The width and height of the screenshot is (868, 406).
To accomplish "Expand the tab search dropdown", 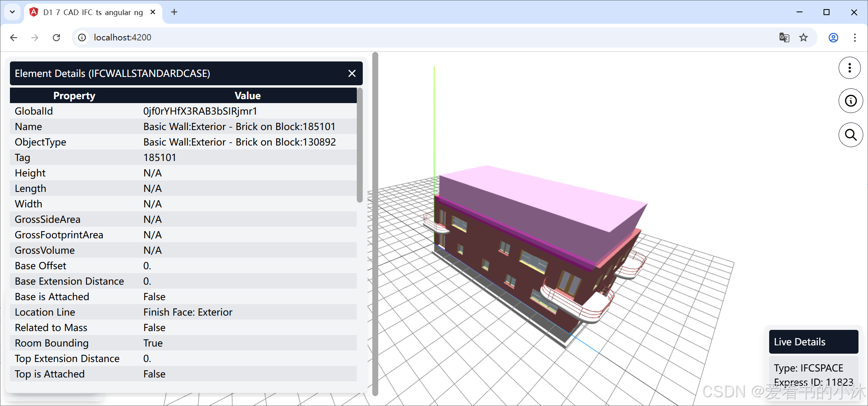I will (x=12, y=12).
